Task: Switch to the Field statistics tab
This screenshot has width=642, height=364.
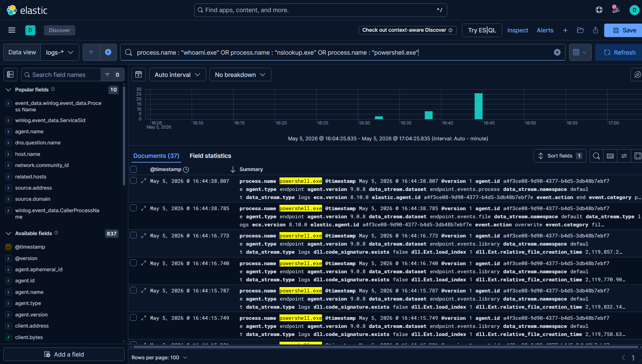Action: click(210, 156)
